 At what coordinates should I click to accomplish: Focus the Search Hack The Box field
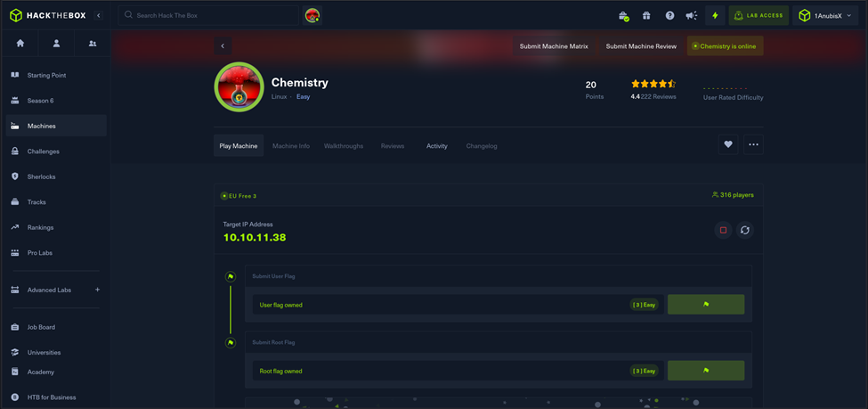pyautogui.click(x=208, y=15)
